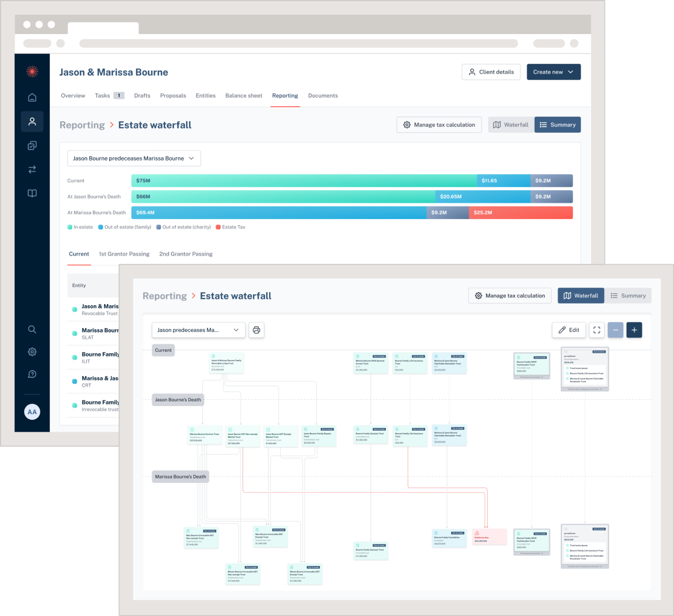Switch top view toggle to Waterfall
Viewport: 674px width, 616px height.
[511, 125]
